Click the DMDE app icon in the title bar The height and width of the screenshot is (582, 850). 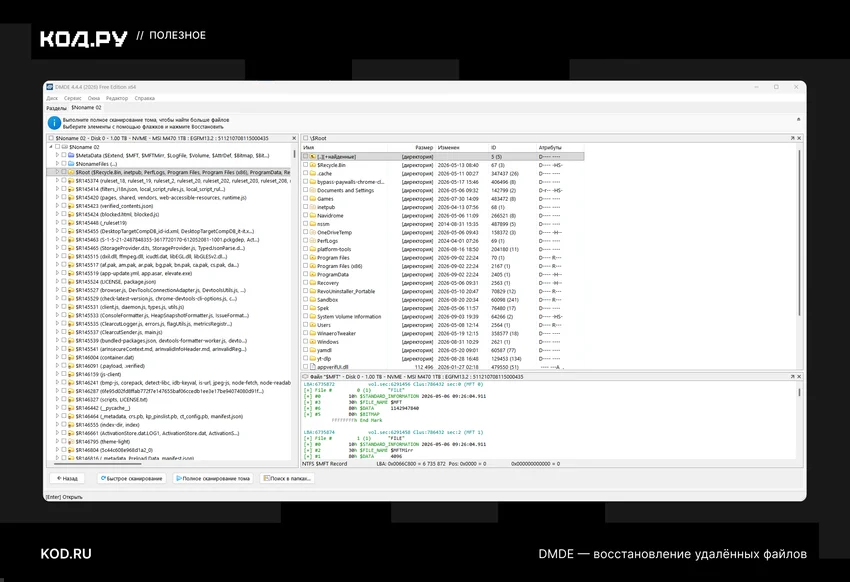pos(50,87)
